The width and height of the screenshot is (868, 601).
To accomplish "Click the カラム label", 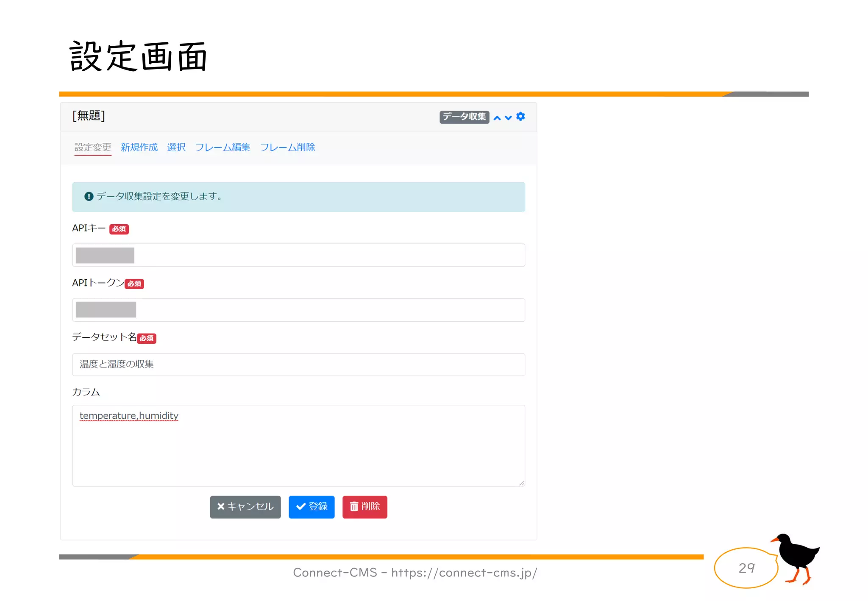I will (x=86, y=392).
